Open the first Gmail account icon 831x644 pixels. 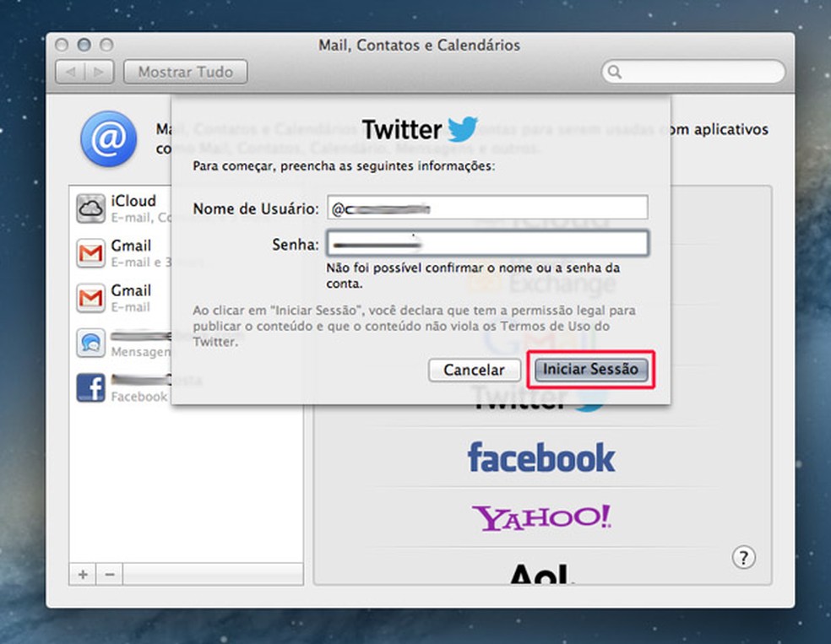coord(90,252)
